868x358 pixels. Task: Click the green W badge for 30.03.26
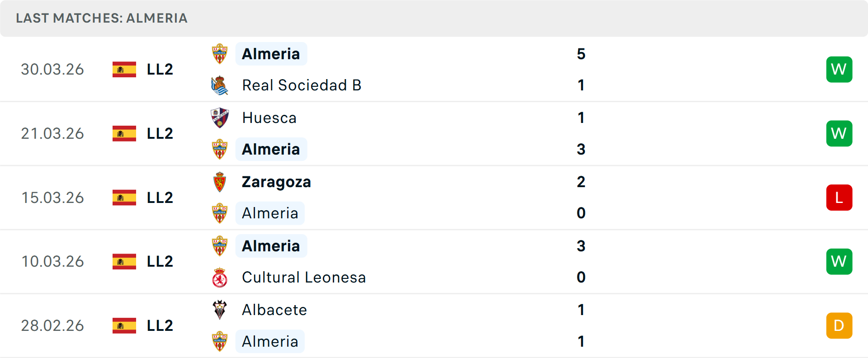pyautogui.click(x=839, y=69)
